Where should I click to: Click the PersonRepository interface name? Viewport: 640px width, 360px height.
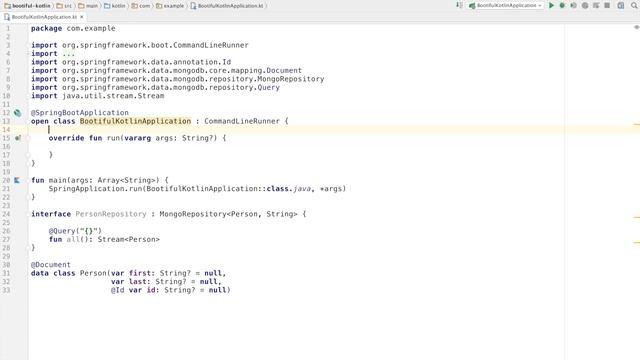(111, 214)
